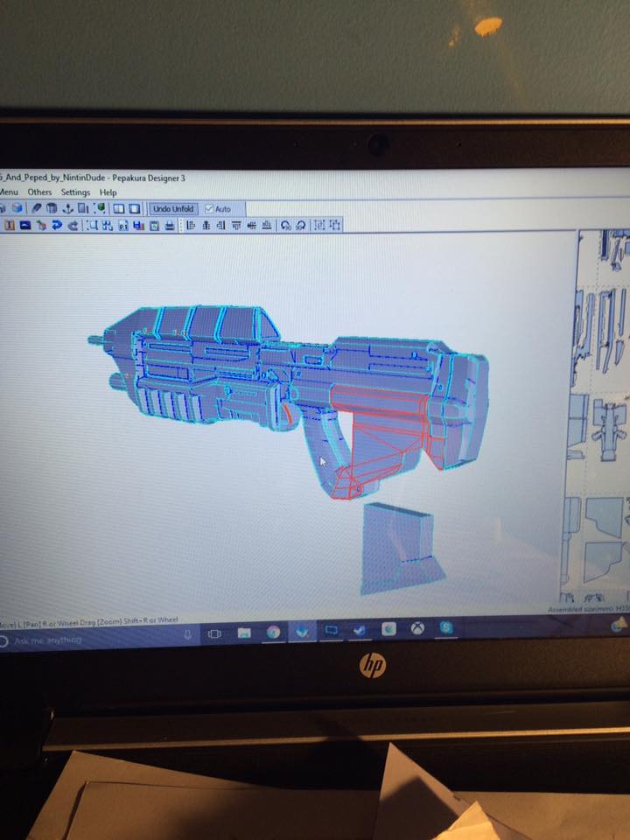Switch to the split two-pane window view icon

[119, 209]
